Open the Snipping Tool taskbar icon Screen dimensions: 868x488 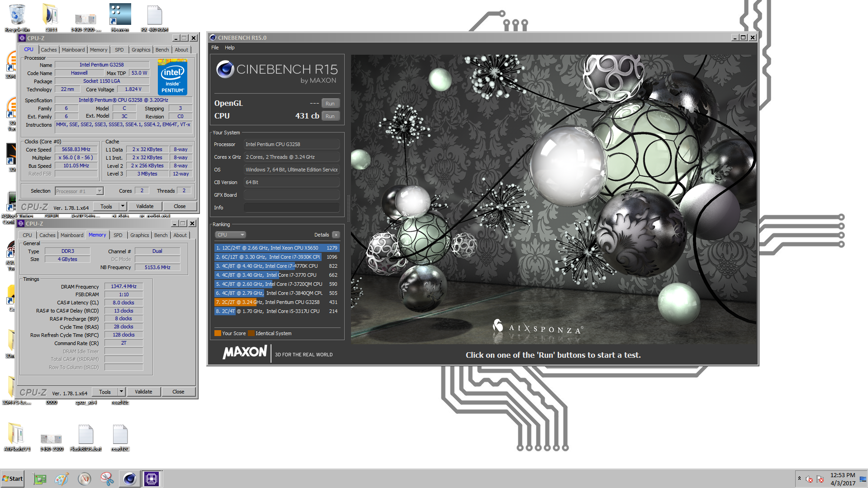(107, 479)
